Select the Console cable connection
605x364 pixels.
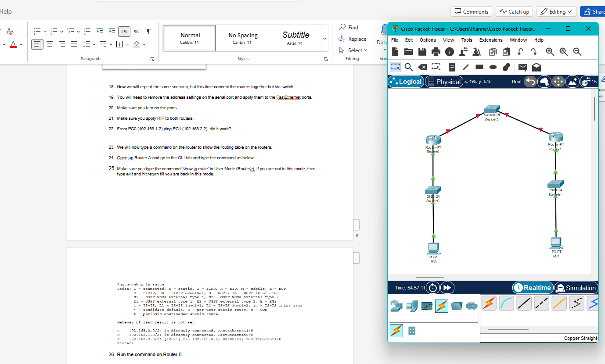pyautogui.click(x=507, y=303)
